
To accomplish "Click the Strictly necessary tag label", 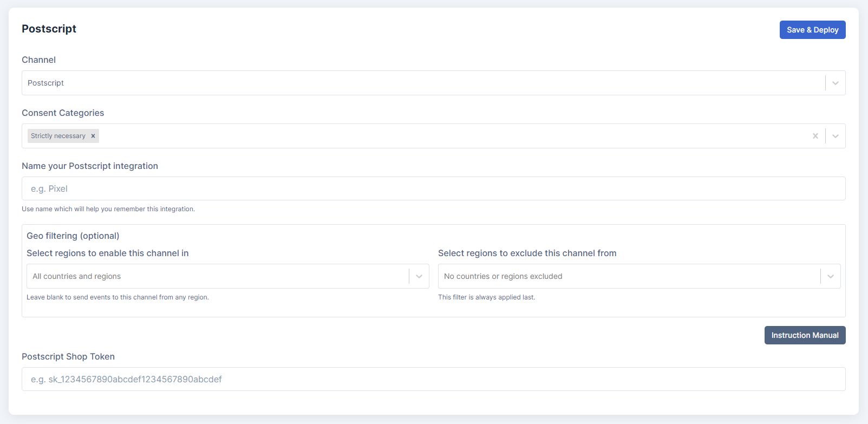I will click(x=58, y=136).
